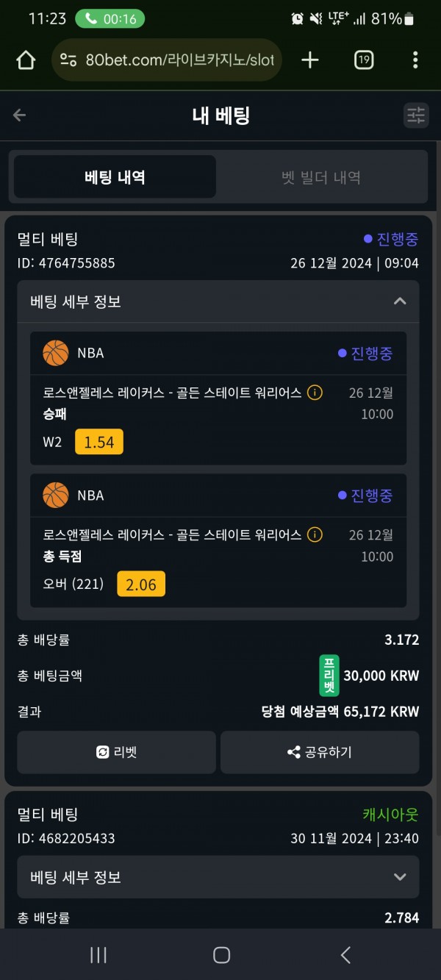Switch to the 벳 빌더 내역 tab
Viewport: 441px width, 980px height.
click(321, 177)
